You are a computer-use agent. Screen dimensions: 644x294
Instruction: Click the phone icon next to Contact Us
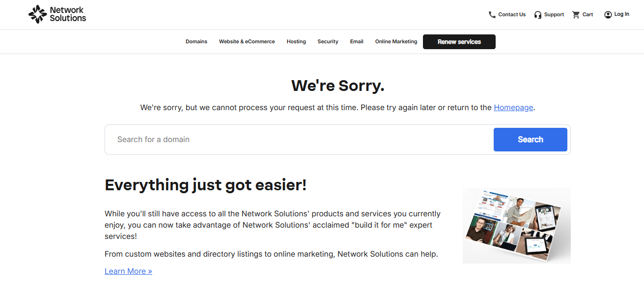[x=492, y=14]
